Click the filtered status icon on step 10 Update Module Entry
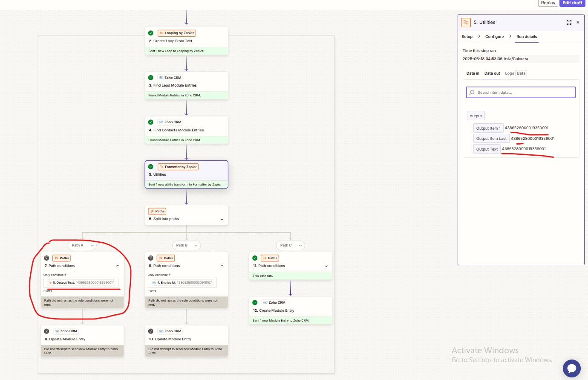This screenshot has width=588, height=380. pos(151,331)
